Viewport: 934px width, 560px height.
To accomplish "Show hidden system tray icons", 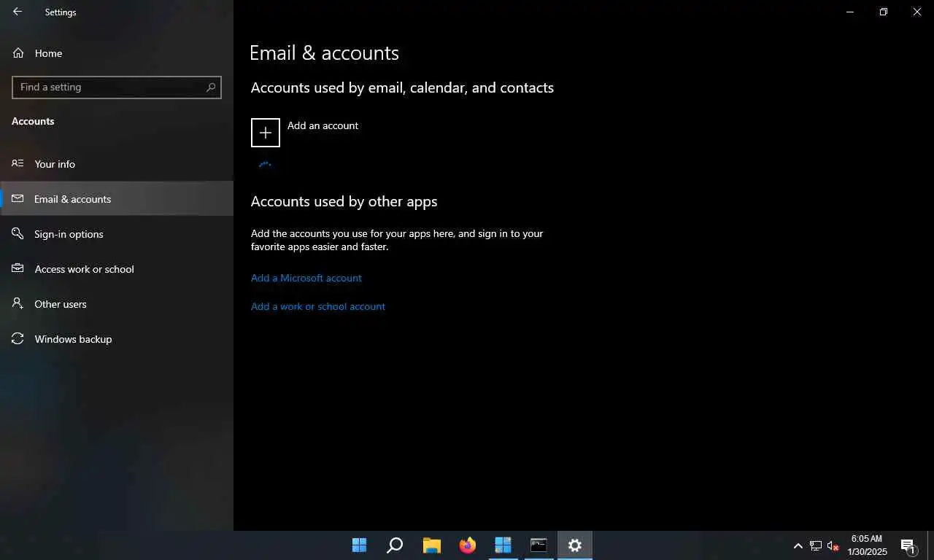I will click(x=798, y=545).
